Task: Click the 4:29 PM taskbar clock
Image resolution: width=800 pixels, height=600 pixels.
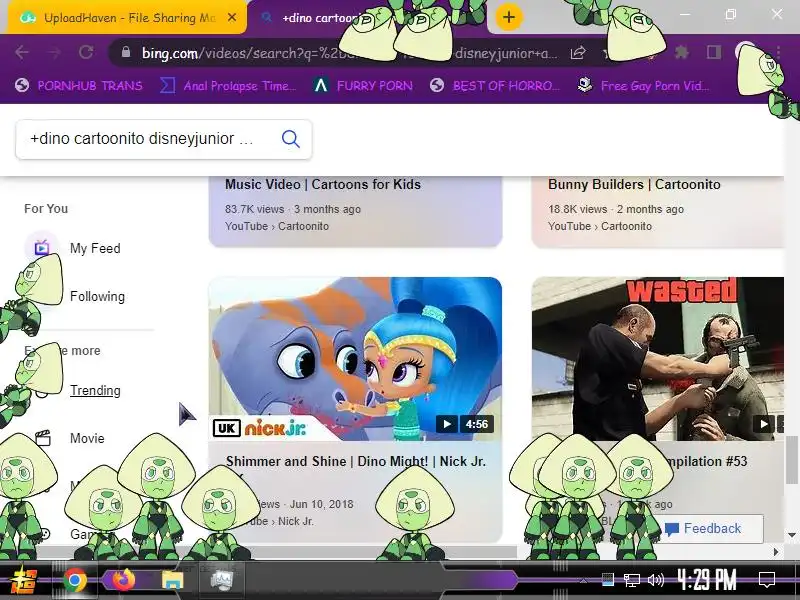Action: [x=707, y=580]
